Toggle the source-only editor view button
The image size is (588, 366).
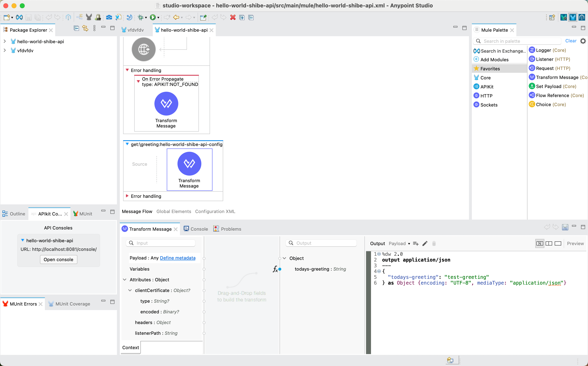pyautogui.click(x=558, y=243)
